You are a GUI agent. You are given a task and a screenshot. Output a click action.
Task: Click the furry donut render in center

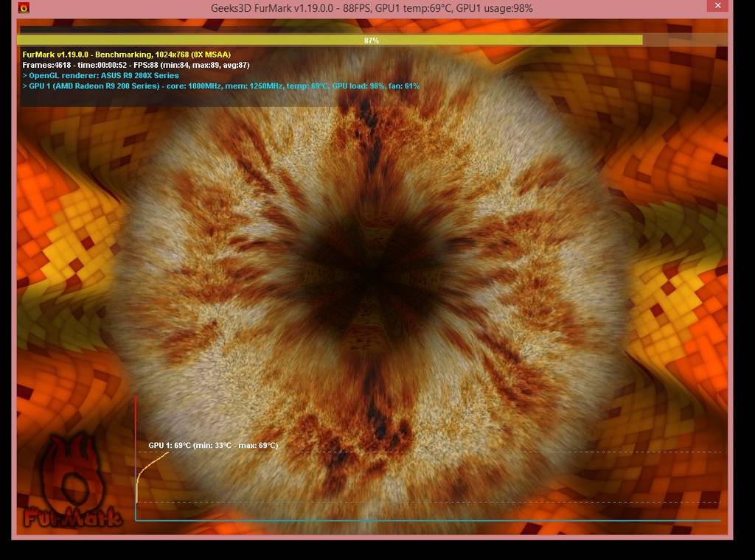point(371,284)
